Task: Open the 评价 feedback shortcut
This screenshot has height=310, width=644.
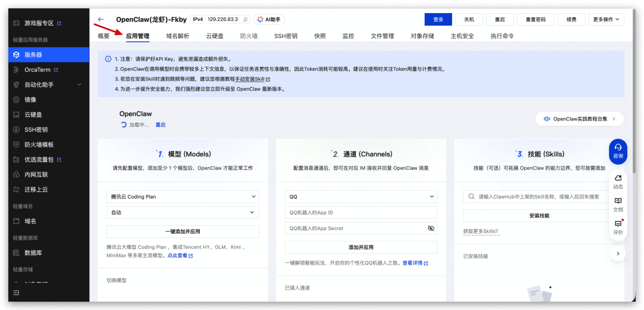Action: (x=618, y=227)
